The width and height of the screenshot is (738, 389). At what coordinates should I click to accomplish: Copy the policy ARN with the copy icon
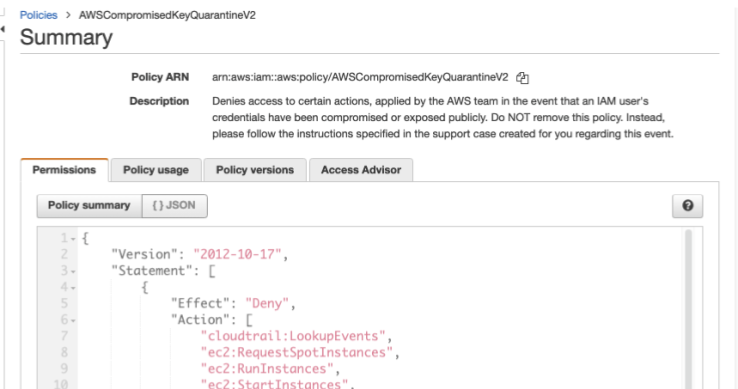point(522,78)
